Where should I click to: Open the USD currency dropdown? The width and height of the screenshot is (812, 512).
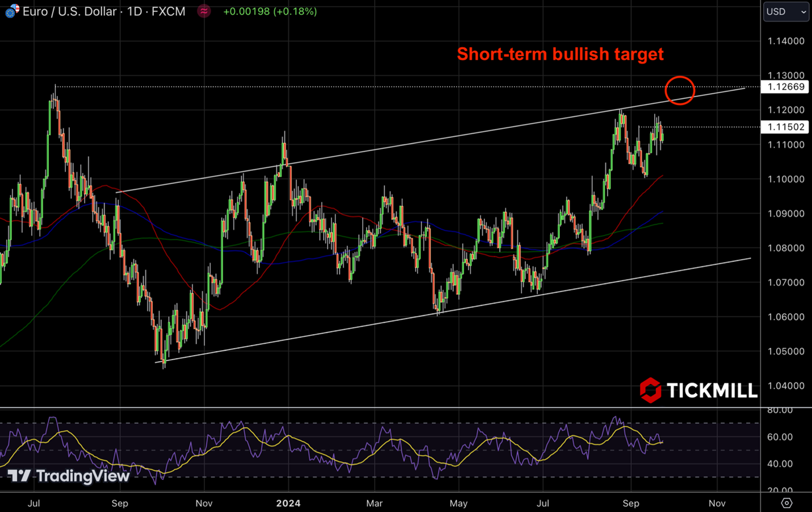[786, 11]
